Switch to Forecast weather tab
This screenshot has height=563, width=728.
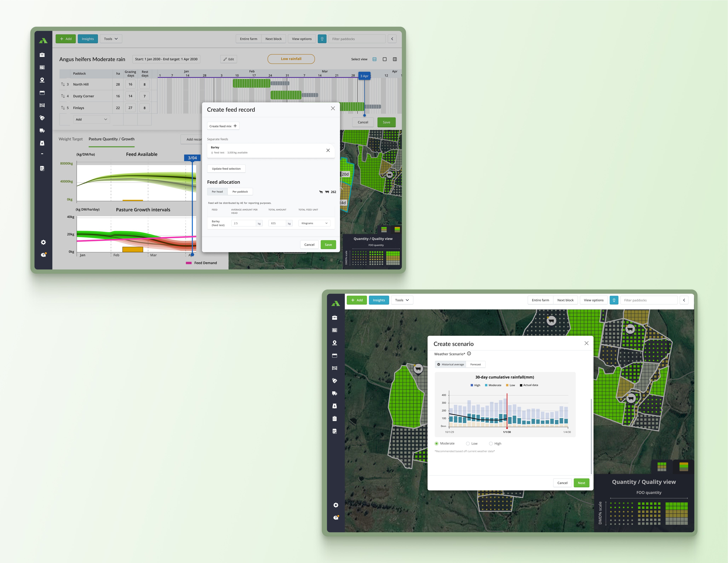pyautogui.click(x=475, y=364)
